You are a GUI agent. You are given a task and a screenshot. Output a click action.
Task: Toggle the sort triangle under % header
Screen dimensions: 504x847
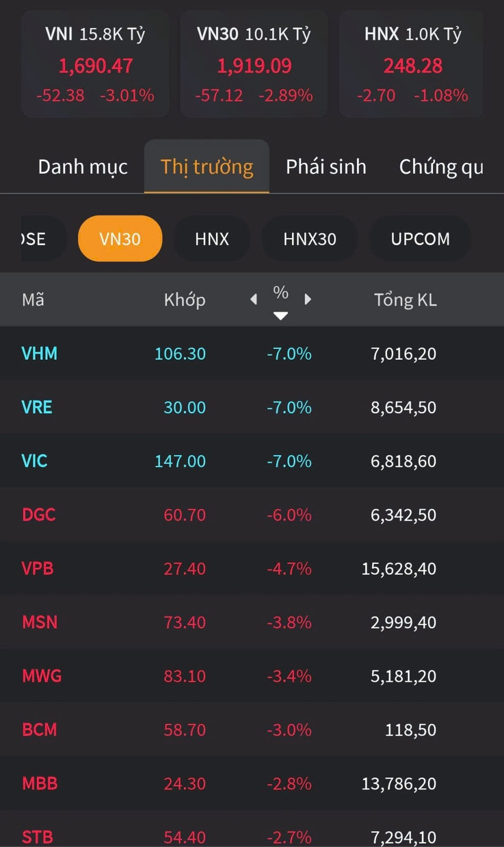pyautogui.click(x=280, y=315)
